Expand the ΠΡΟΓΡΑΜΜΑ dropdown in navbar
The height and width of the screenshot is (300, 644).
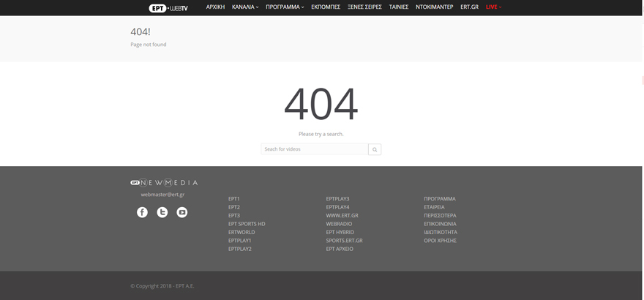point(285,7)
